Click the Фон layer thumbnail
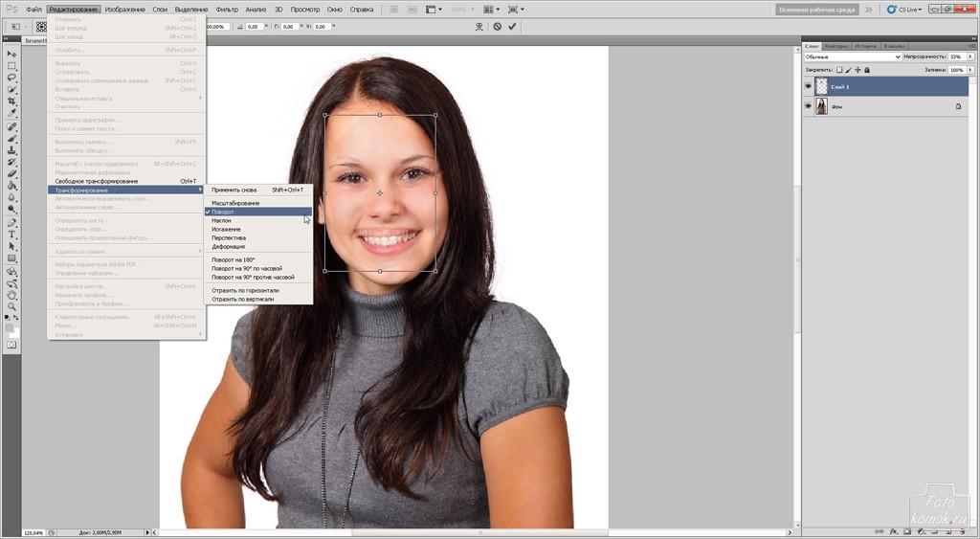This screenshot has width=980, height=539. 821,107
